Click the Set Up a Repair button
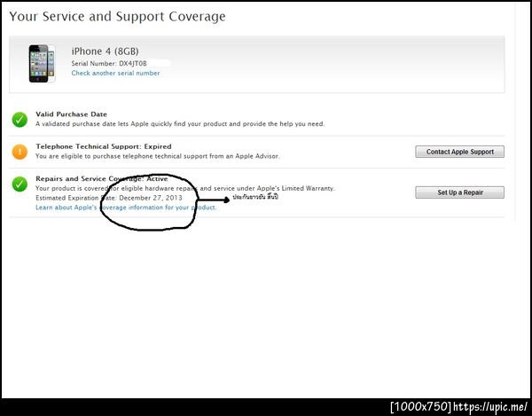Screen dimensions: 532x416 [459, 192]
